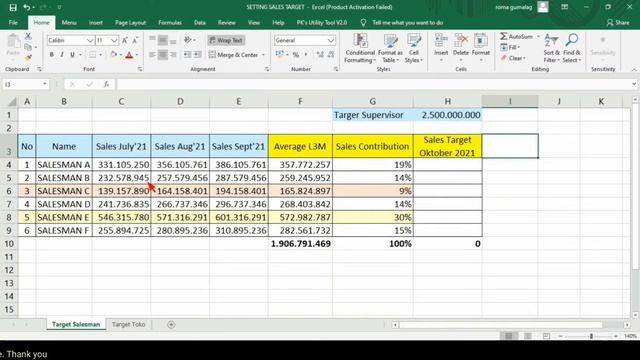Viewport: 640px width, 360px height.
Task: Click the Select All corner triangle
Action: 12,101
